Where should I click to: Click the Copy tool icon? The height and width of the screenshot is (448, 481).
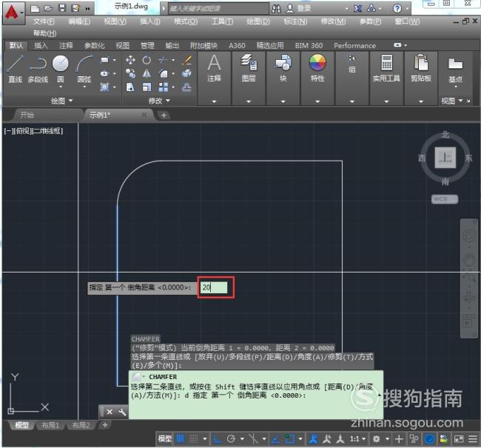pyautogui.click(x=130, y=74)
